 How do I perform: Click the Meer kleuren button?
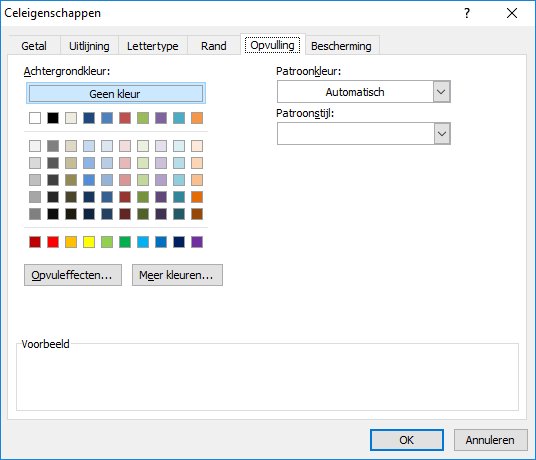click(177, 275)
